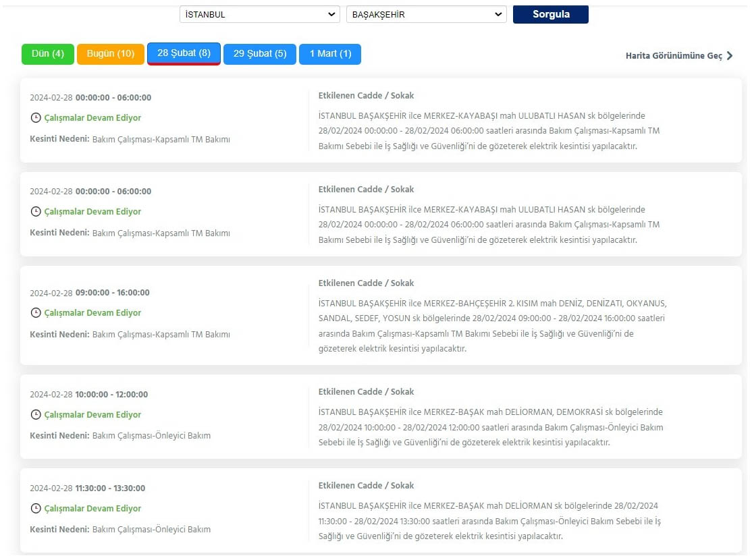This screenshot has width=750, height=560.
Task: Open the Harita Görünümüne Geç link
Action: pyautogui.click(x=674, y=56)
